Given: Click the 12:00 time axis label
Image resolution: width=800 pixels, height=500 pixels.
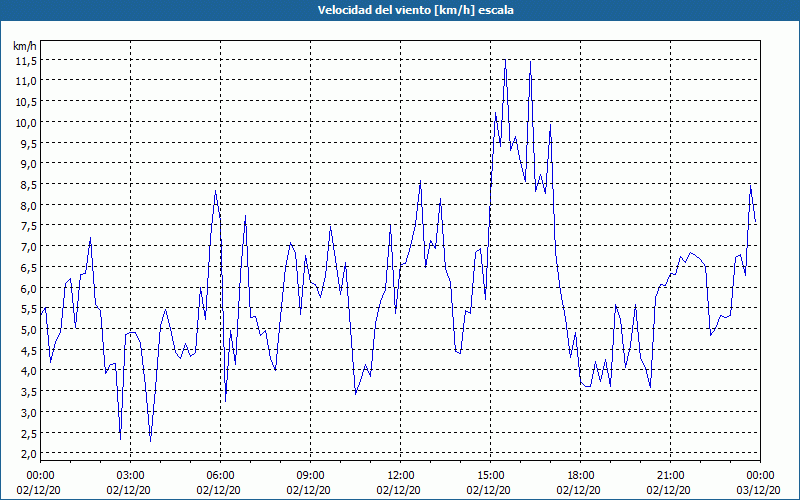Looking at the screenshot, I should pos(401,476).
